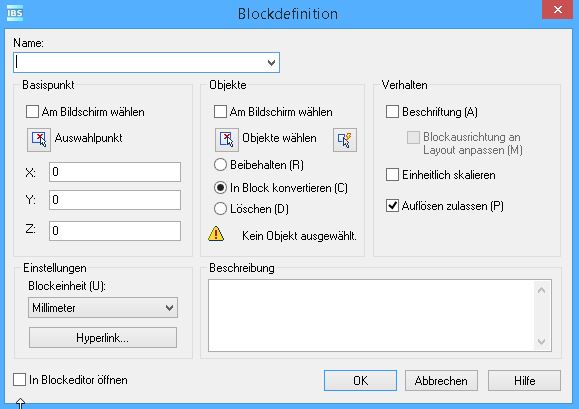This screenshot has width=579, height=409.
Task: Enable Am Bildschirm wählen under Basispunkt
Action: click(32, 111)
